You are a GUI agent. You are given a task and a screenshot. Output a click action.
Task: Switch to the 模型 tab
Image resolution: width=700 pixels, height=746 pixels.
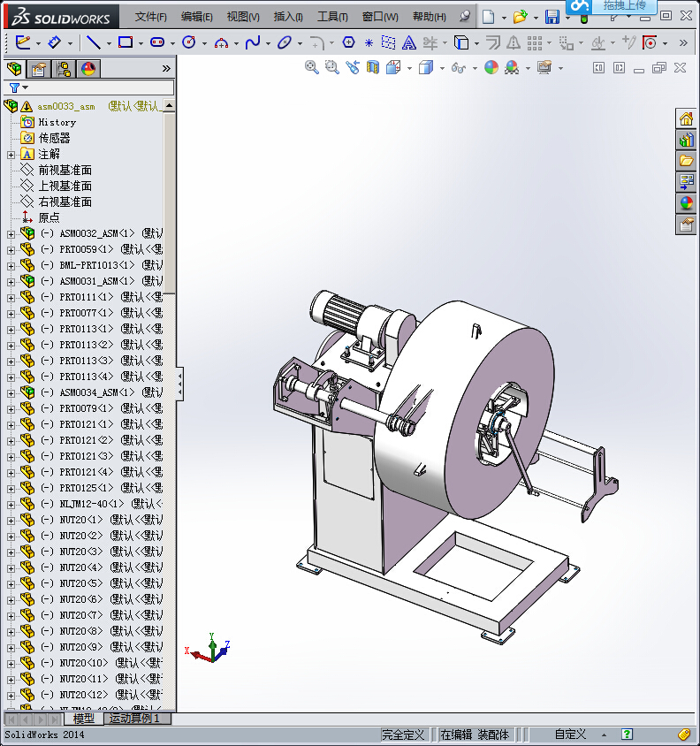84,719
